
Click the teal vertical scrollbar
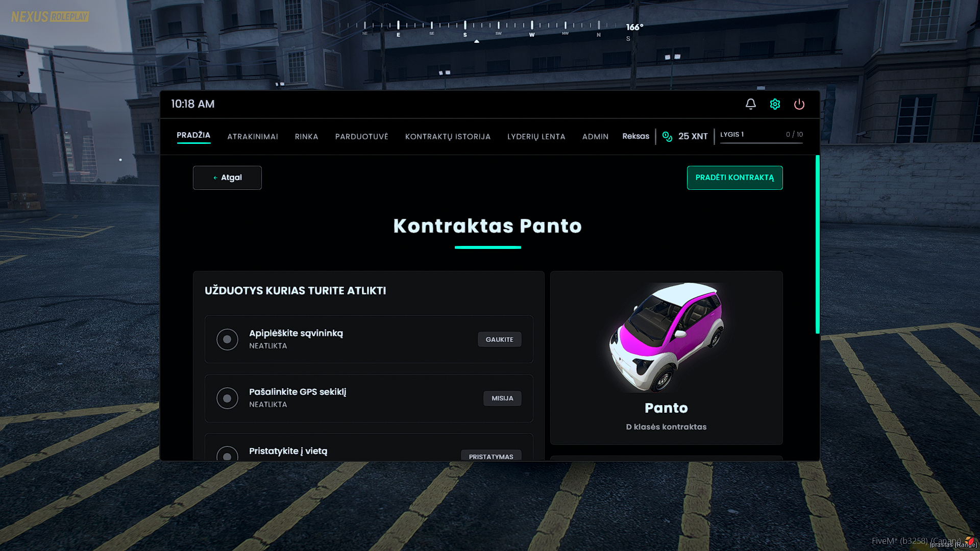click(817, 245)
